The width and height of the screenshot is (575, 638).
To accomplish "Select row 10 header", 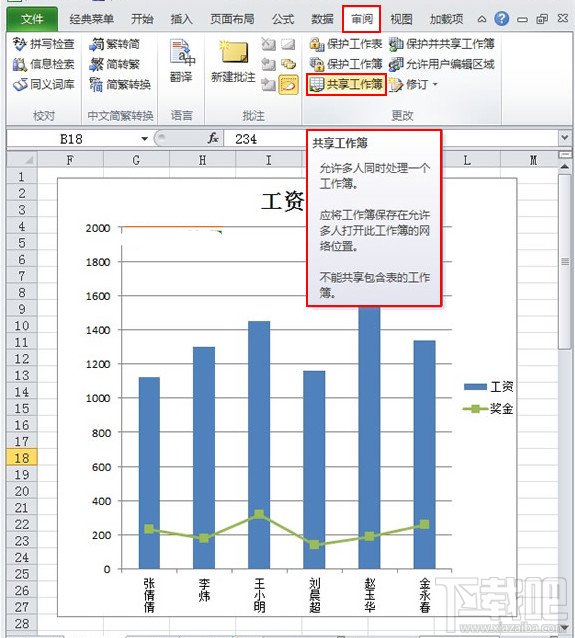I will tap(22, 326).
